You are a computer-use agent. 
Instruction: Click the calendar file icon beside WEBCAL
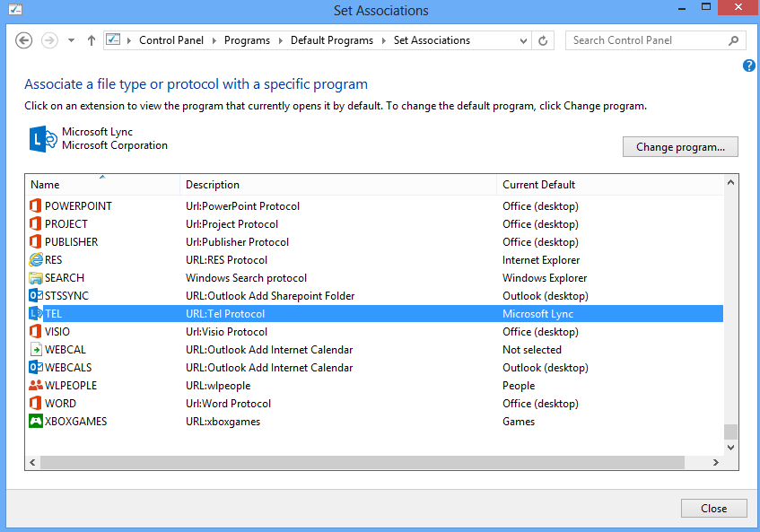[x=36, y=349]
